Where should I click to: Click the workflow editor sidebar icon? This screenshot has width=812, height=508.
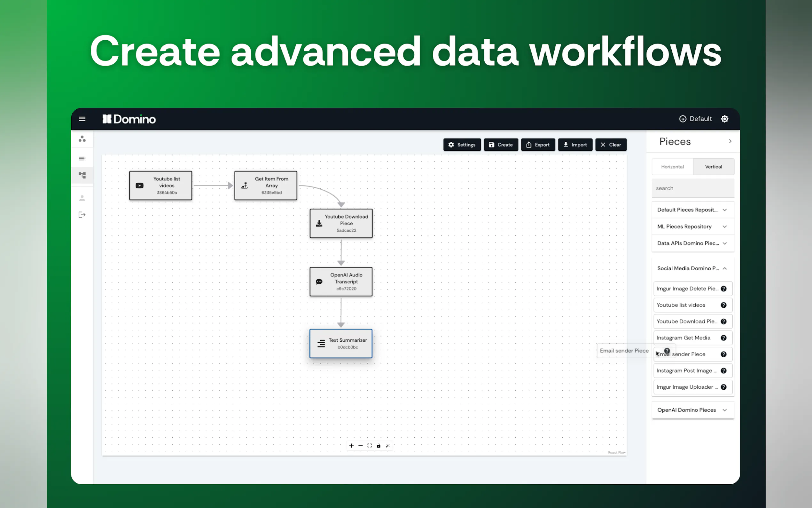(x=82, y=175)
